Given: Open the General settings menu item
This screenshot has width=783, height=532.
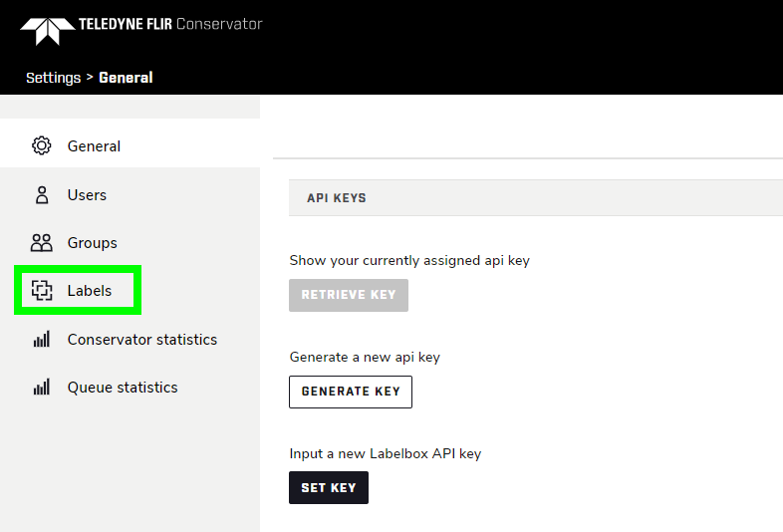Looking at the screenshot, I should (94, 146).
